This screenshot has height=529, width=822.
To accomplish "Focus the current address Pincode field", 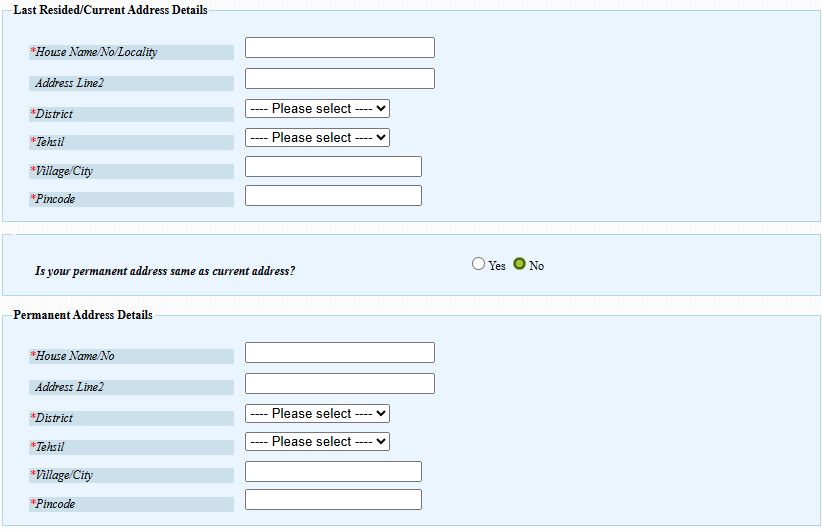I will (333, 196).
